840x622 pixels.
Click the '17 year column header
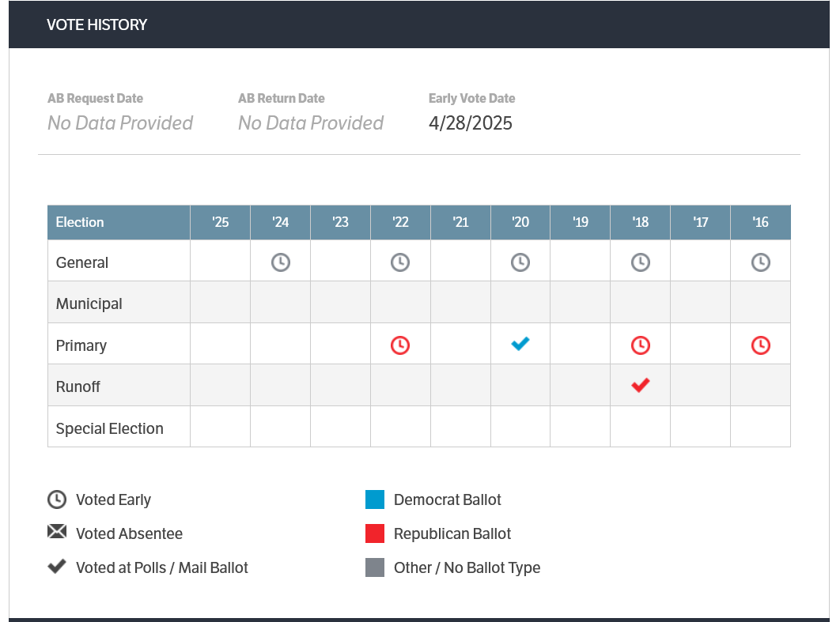pos(700,222)
